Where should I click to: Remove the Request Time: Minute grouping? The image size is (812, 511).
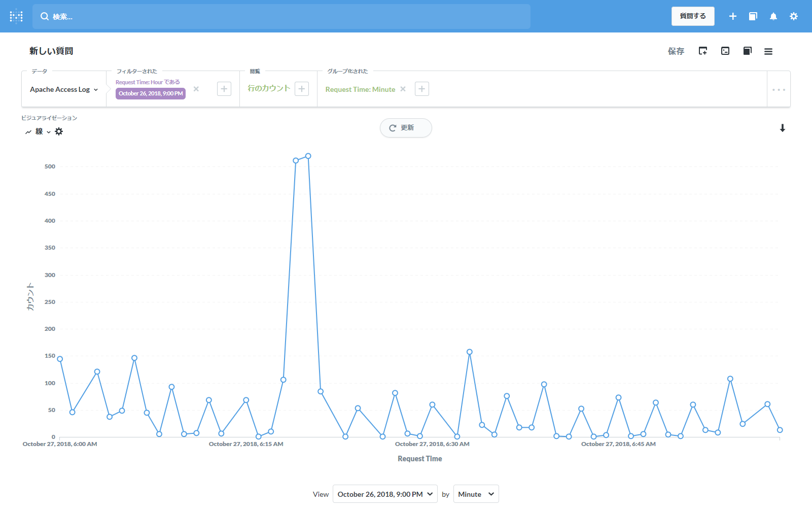[403, 89]
